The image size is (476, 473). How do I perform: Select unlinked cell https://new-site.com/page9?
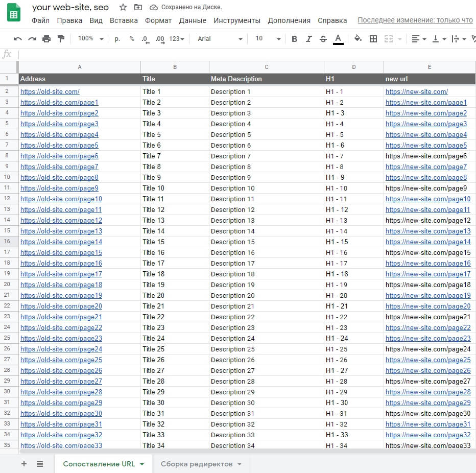coord(430,188)
